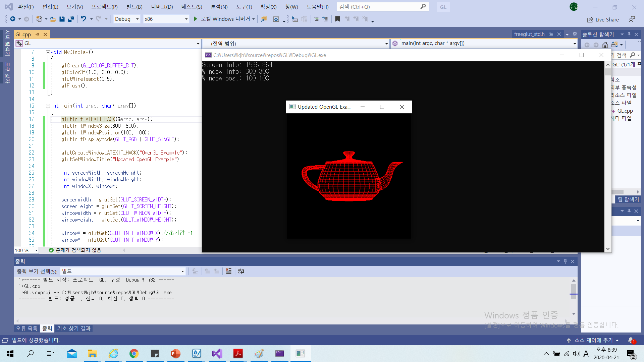644x362 pixels.
Task: Select GL.cpp in Solution Explorer
Action: pyautogui.click(x=625, y=111)
